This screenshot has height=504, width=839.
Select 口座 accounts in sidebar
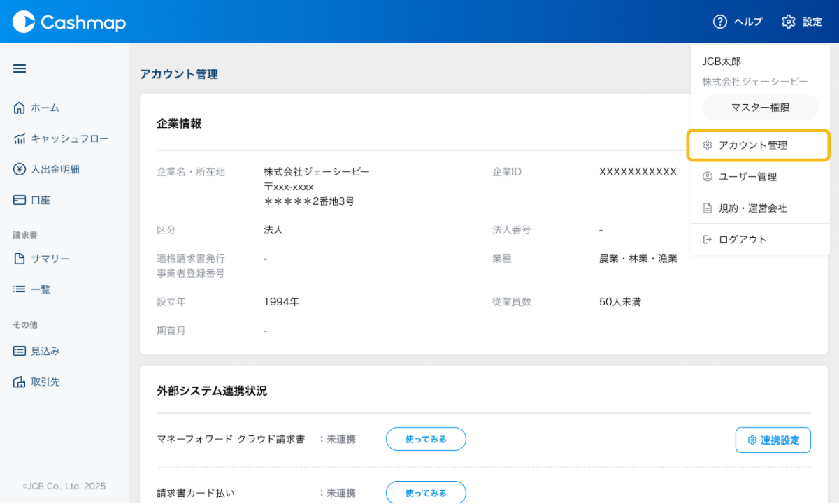click(x=40, y=200)
